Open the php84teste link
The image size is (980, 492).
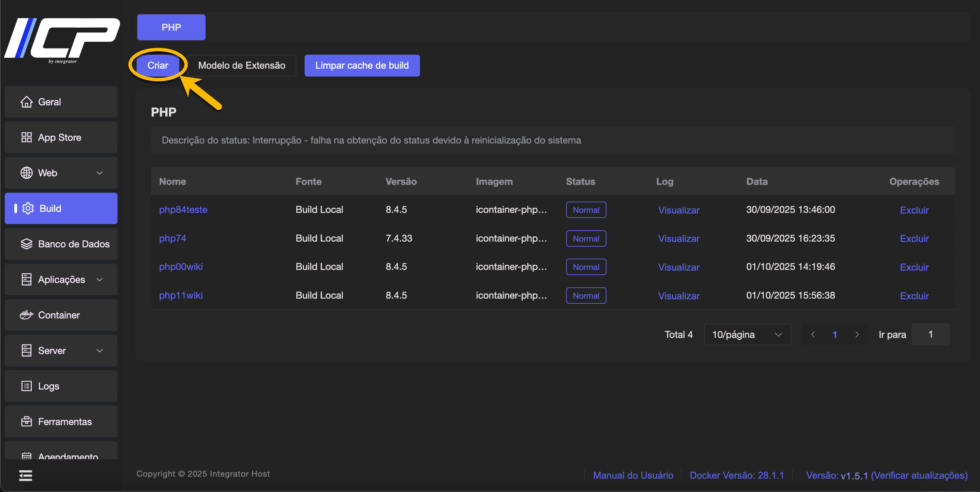pos(183,209)
